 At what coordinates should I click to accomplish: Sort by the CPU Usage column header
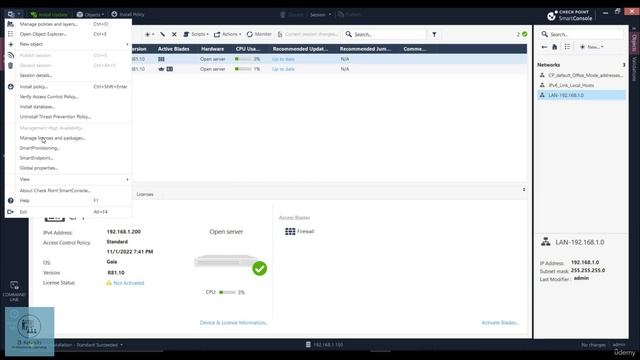tap(248, 49)
